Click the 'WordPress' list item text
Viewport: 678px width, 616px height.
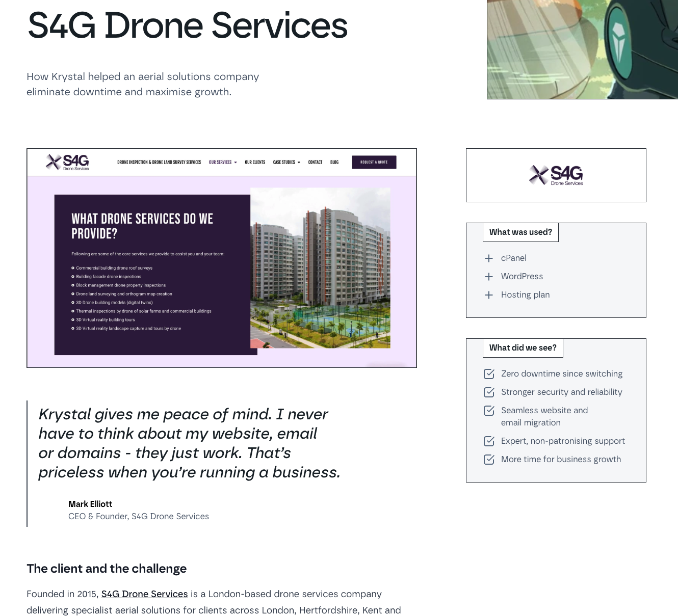coord(522,277)
